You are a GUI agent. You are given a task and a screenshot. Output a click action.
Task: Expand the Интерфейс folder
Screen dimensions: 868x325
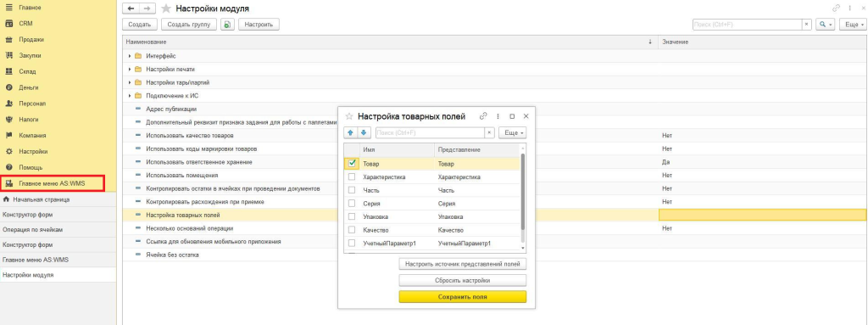coord(130,56)
